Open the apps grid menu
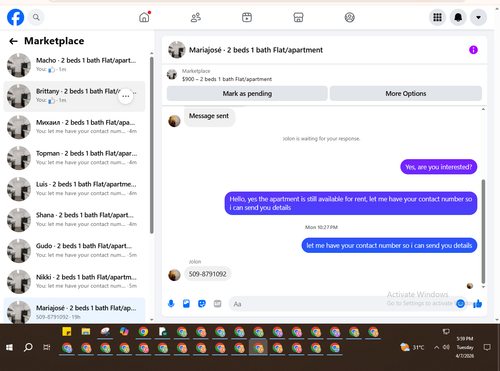The height and width of the screenshot is (371, 500). click(x=437, y=17)
